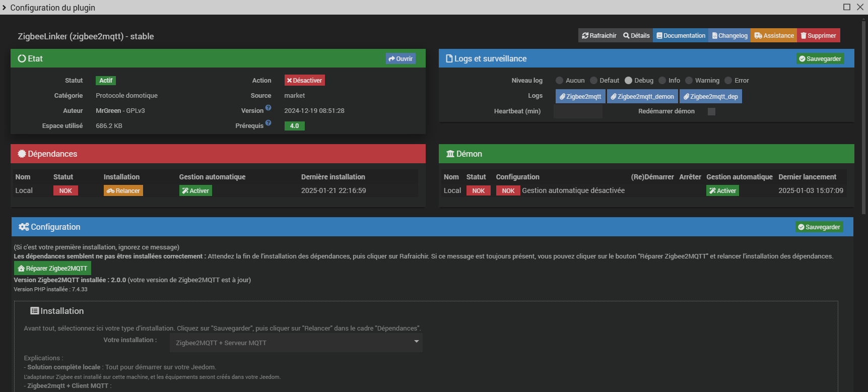The image size is (868, 392).
Task: Click the Logs et surveillance file icon
Action: coord(449,58)
